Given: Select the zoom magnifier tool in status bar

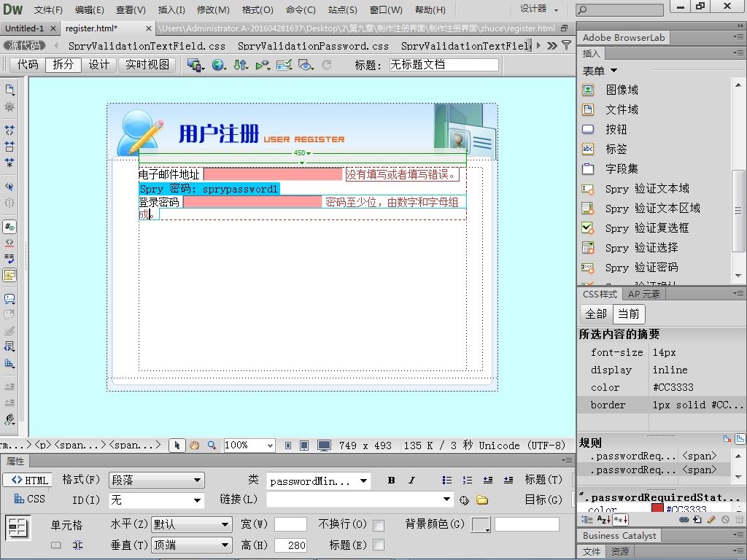Looking at the screenshot, I should pos(212,446).
